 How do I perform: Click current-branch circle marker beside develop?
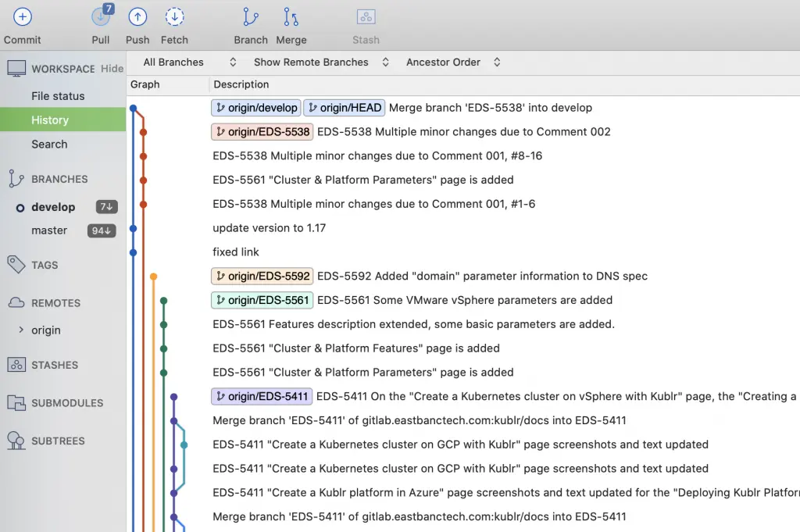[20, 208]
